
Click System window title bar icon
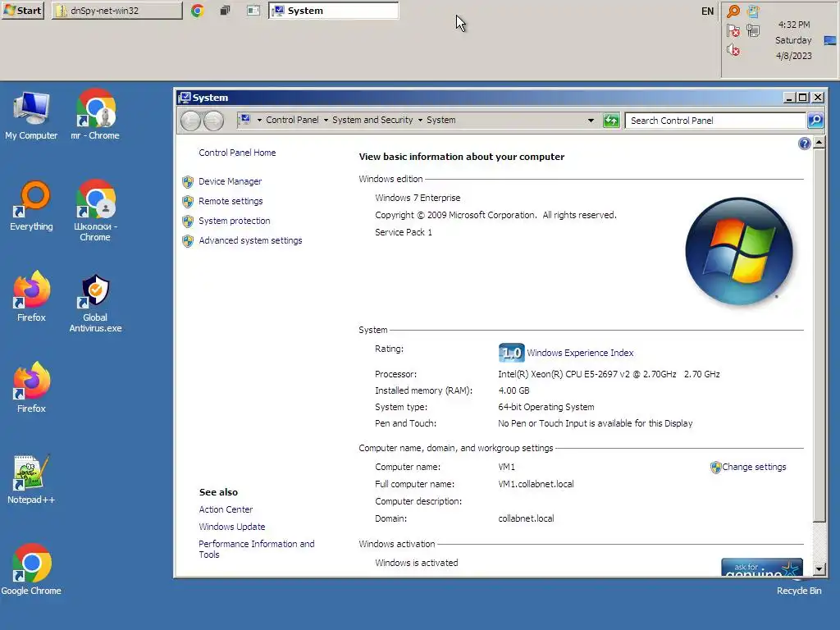[x=185, y=98]
